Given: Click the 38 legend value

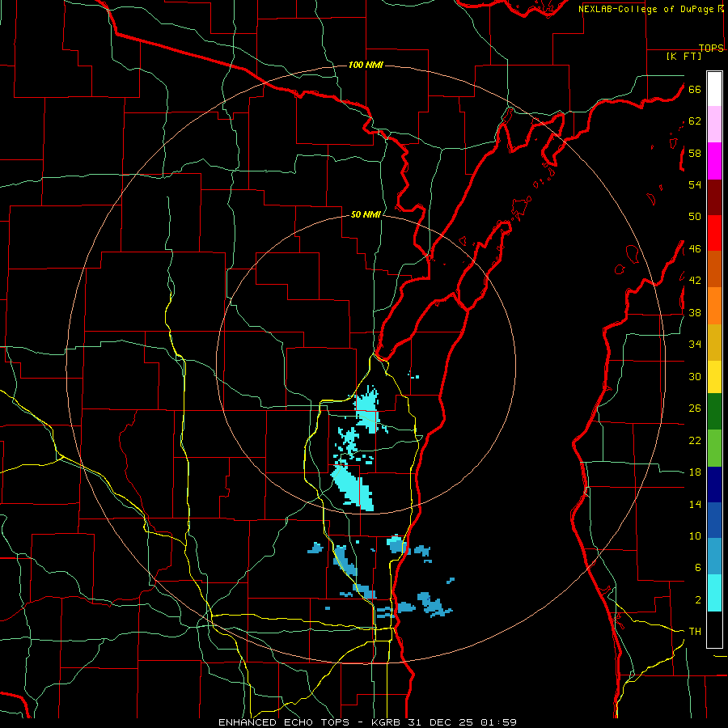Looking at the screenshot, I should pyautogui.click(x=695, y=312).
